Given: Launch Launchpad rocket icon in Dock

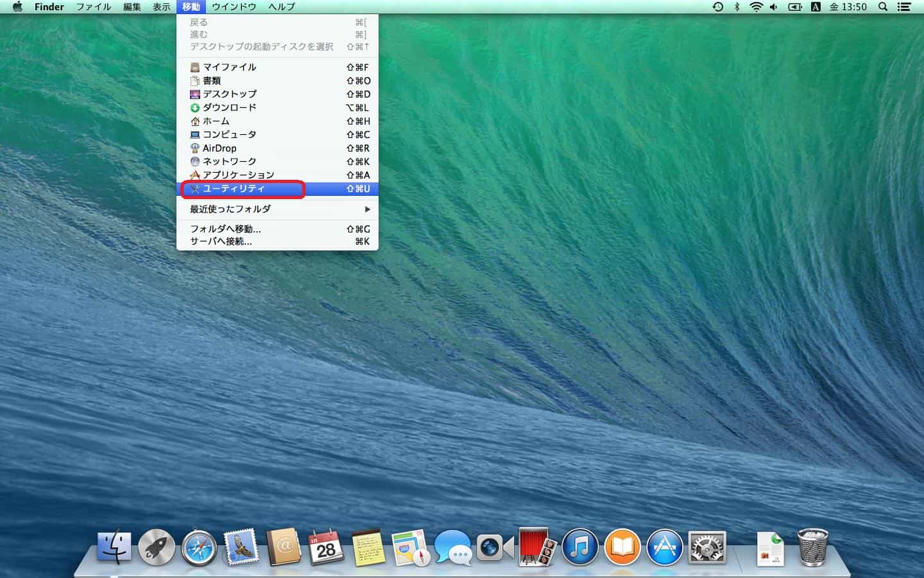Looking at the screenshot, I should pyautogui.click(x=157, y=548).
